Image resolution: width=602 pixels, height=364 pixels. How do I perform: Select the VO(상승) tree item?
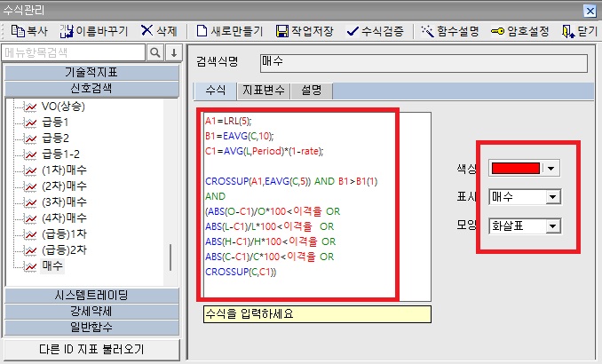[x=63, y=107]
